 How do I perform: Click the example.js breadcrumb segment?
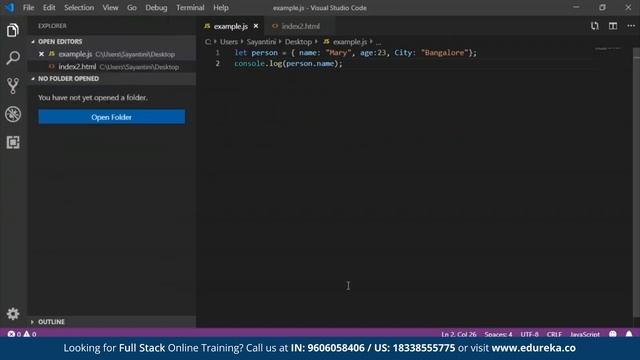(x=345, y=42)
